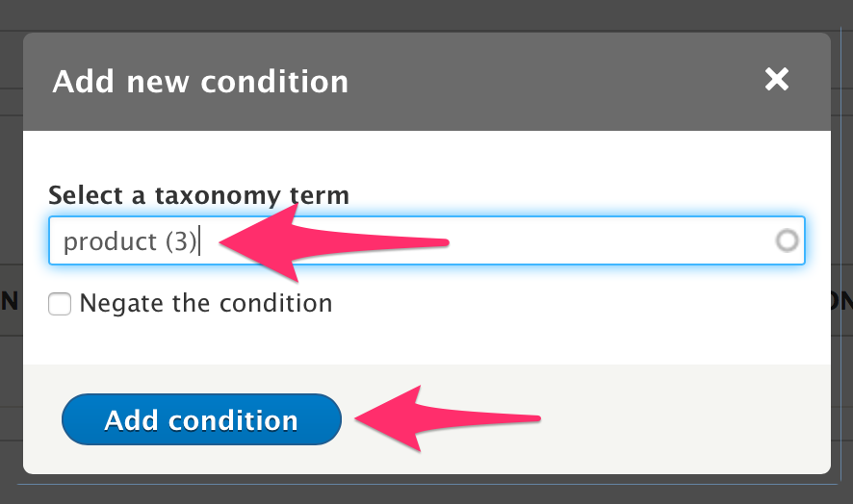The image size is (853, 504).
Task: Click the empty footer area right of the button
Action: (674, 420)
